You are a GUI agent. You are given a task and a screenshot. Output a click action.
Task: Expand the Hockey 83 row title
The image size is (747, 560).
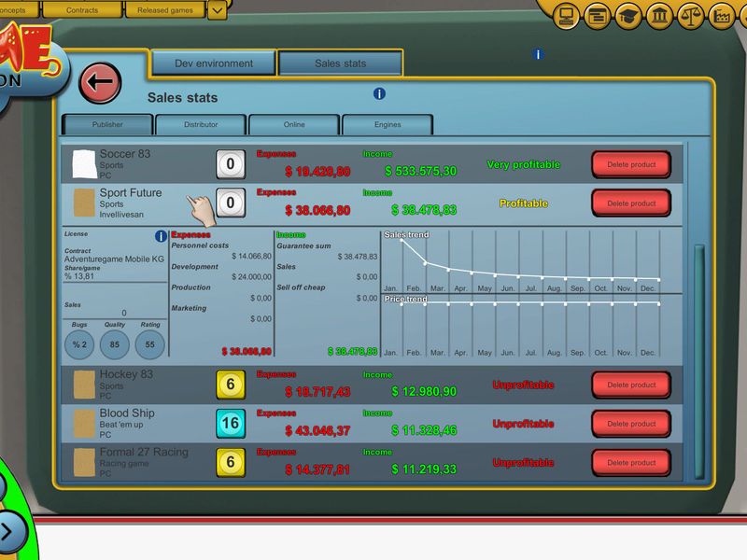[x=126, y=374]
